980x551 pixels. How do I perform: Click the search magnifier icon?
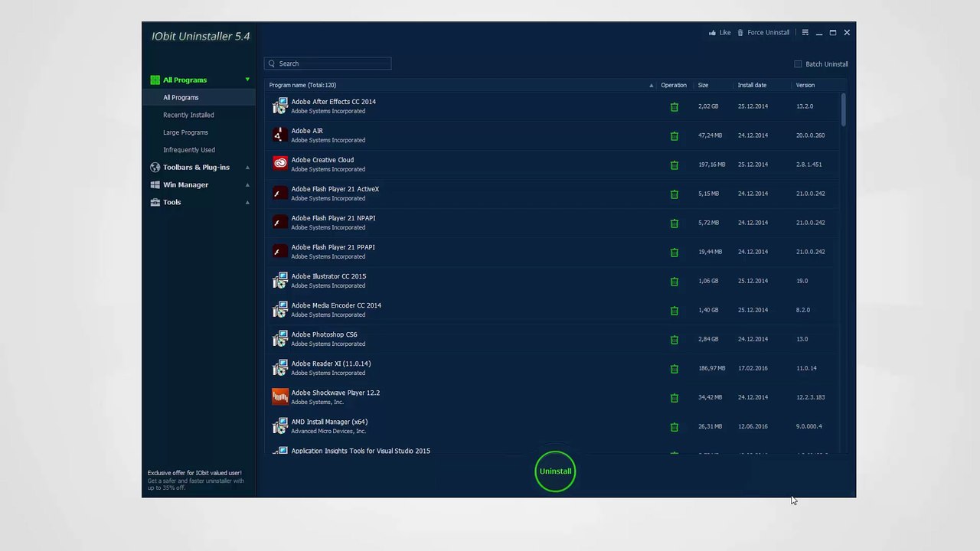click(x=272, y=64)
